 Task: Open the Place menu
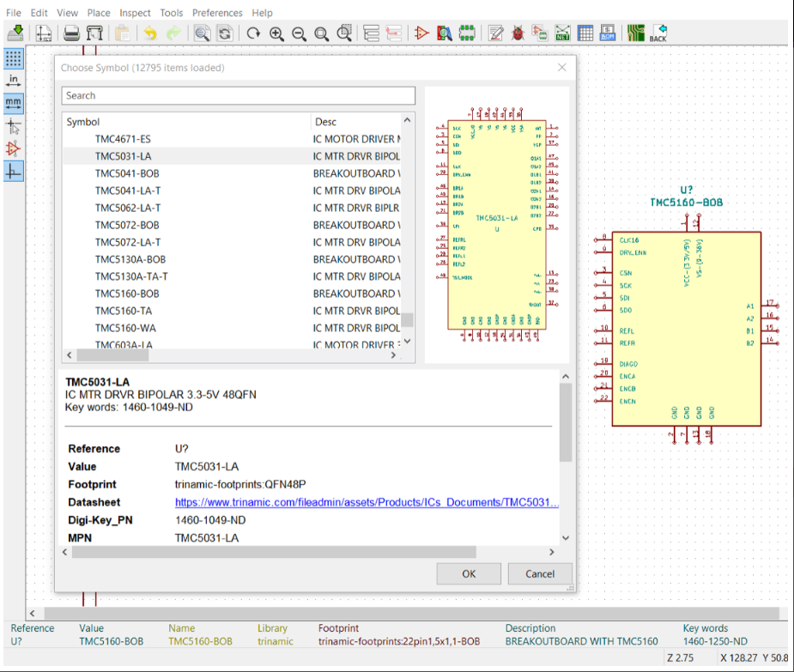(x=99, y=13)
